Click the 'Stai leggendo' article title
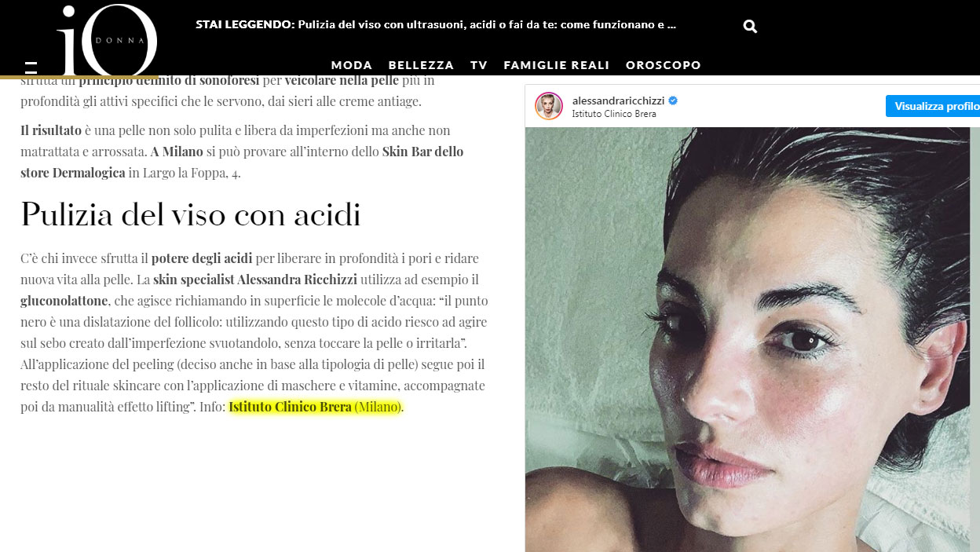 coord(436,24)
